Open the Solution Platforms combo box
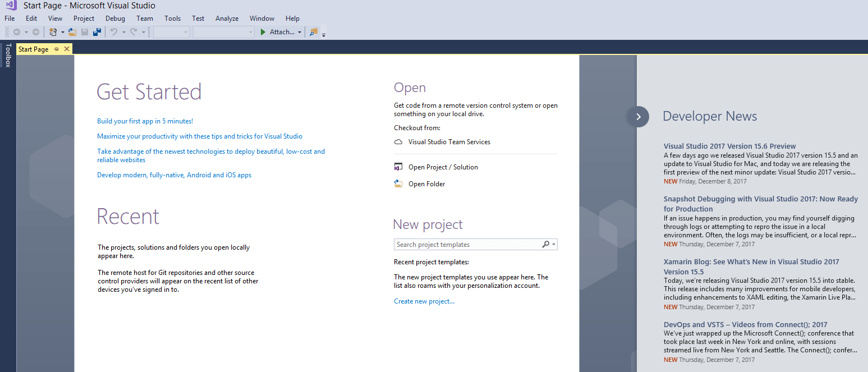Screen dimensions: 868x372 tap(224, 32)
